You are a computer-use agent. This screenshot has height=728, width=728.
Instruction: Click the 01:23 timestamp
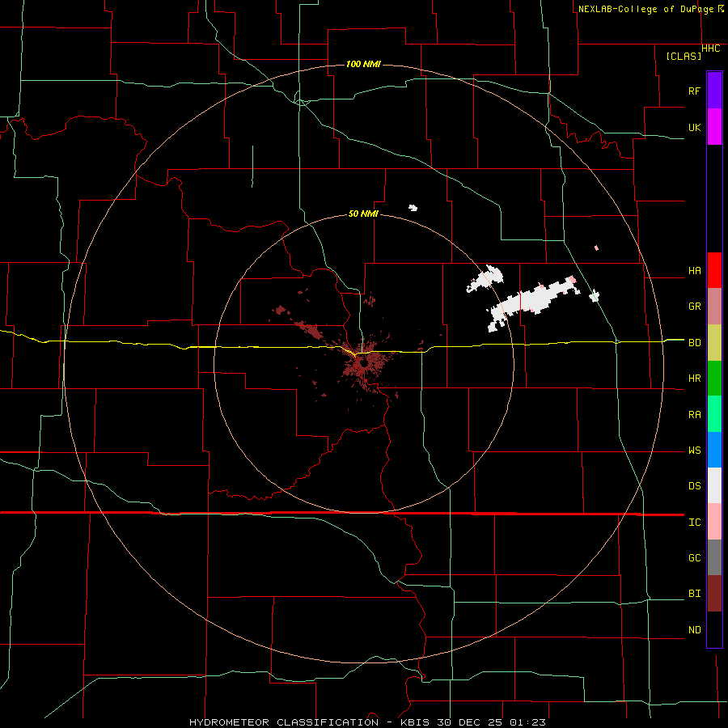click(527, 722)
